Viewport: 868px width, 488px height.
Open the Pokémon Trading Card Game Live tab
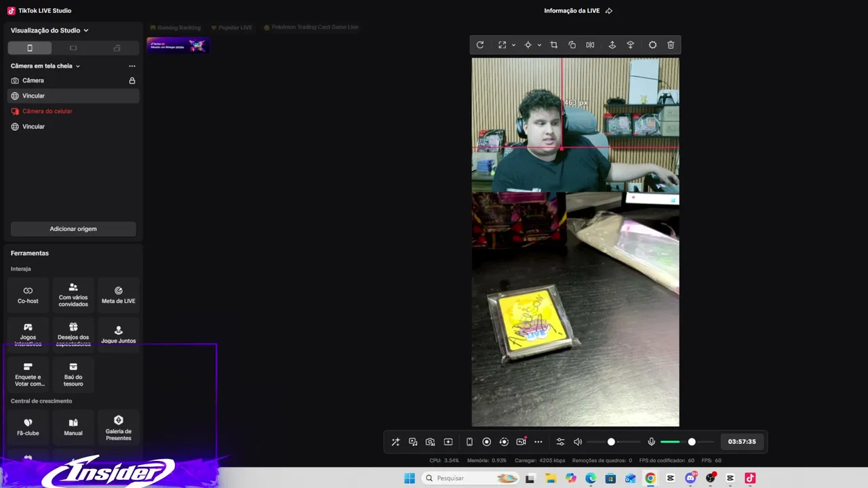(311, 28)
